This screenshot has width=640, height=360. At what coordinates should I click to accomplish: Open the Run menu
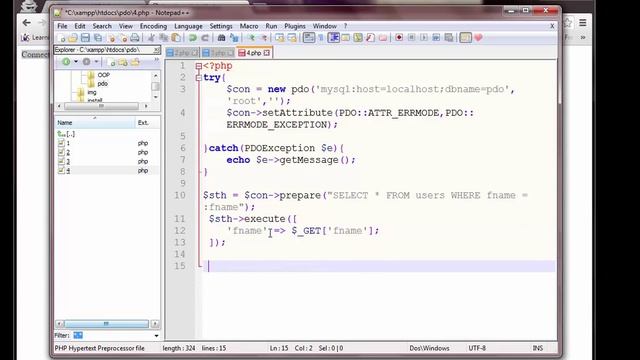(271, 26)
